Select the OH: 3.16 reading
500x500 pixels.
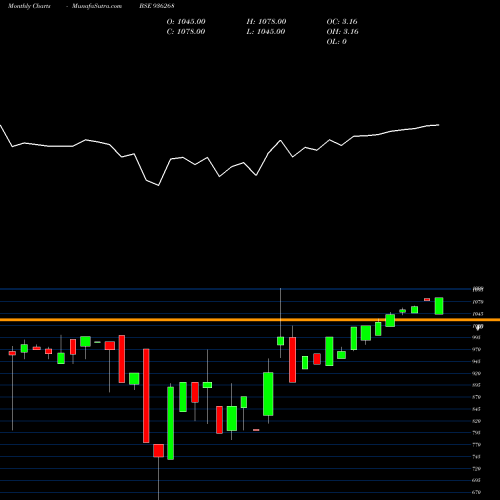(342, 32)
